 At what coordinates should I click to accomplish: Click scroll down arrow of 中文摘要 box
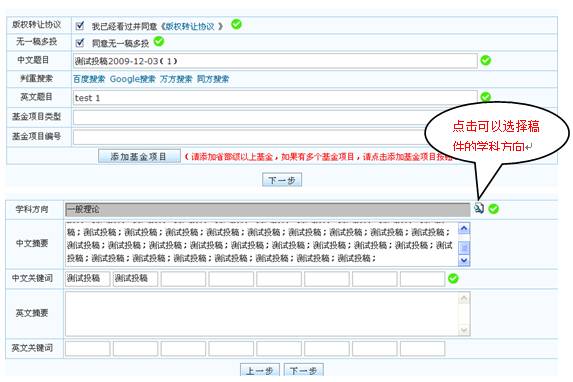coord(464,260)
